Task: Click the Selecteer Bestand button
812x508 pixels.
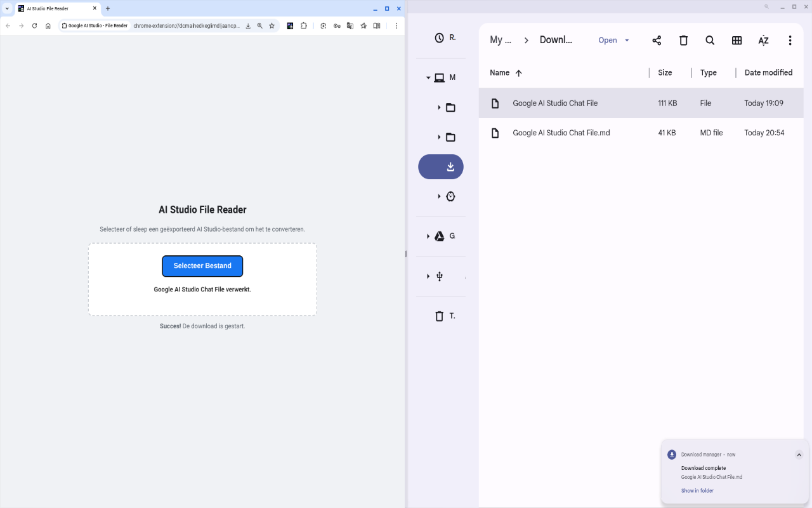Action: [x=202, y=266]
